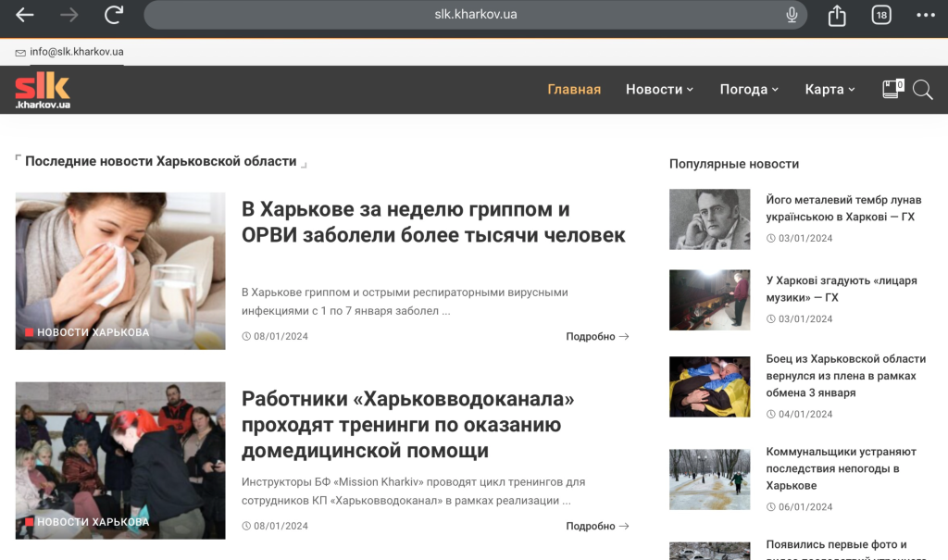
Task: Open the article about грипп via Подробно link
Action: pos(597,336)
